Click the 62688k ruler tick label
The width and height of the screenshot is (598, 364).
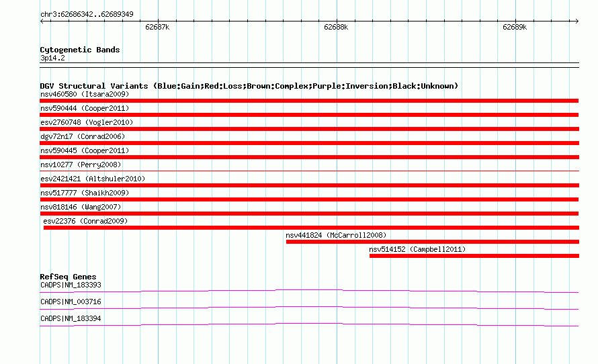point(336,28)
